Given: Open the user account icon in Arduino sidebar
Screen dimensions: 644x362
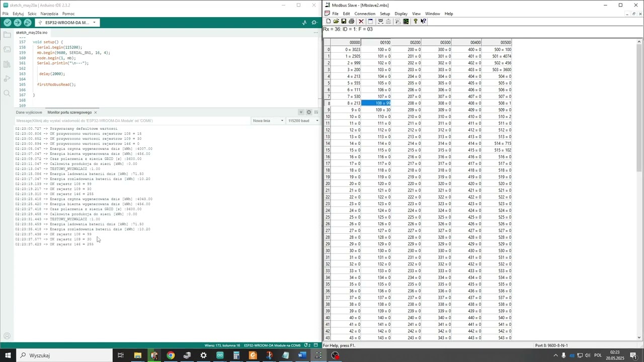Looking at the screenshot, I should pyautogui.click(x=7, y=336).
